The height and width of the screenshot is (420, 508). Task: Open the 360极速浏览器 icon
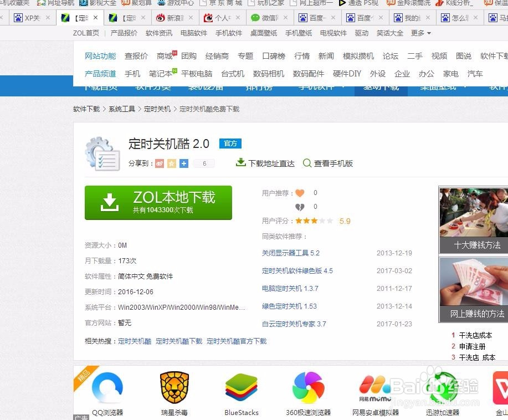[309, 388]
